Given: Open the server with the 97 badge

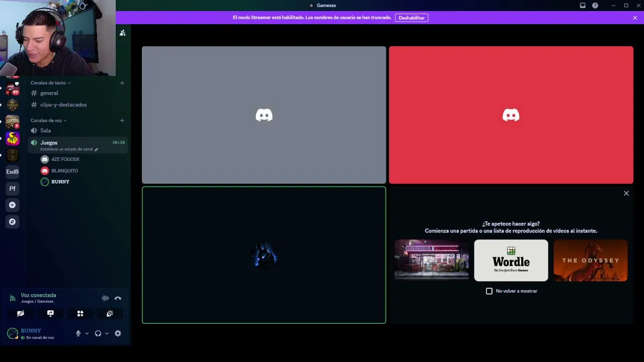Looking at the screenshot, I should tap(13, 89).
